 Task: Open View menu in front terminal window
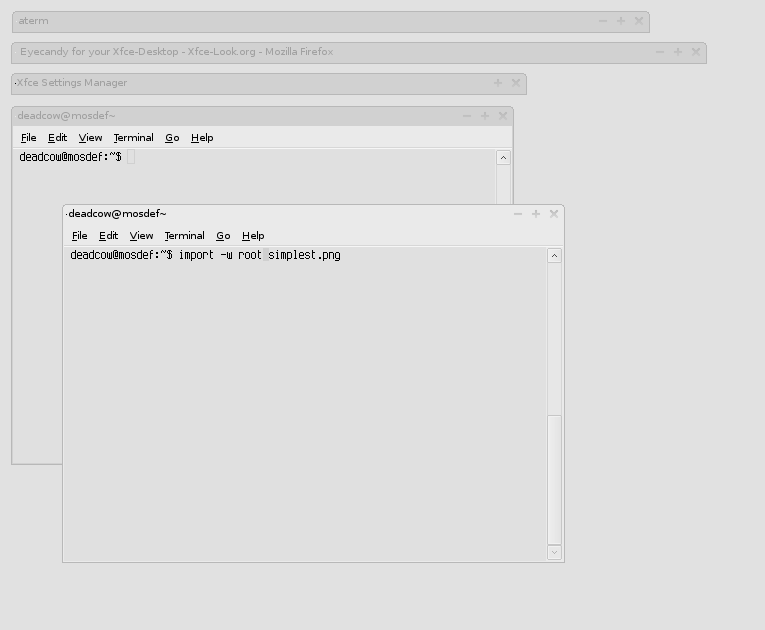coord(141,236)
